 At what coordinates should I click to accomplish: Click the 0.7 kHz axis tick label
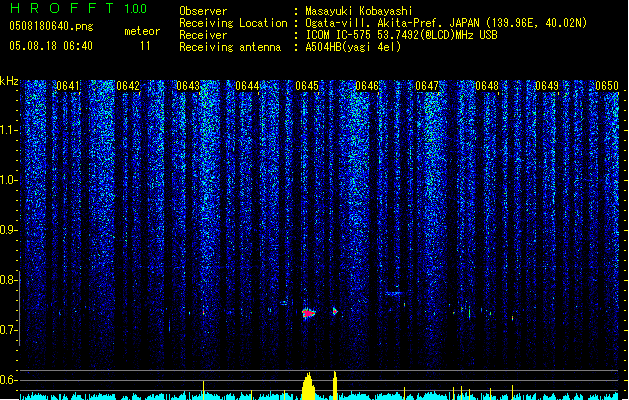(8, 330)
